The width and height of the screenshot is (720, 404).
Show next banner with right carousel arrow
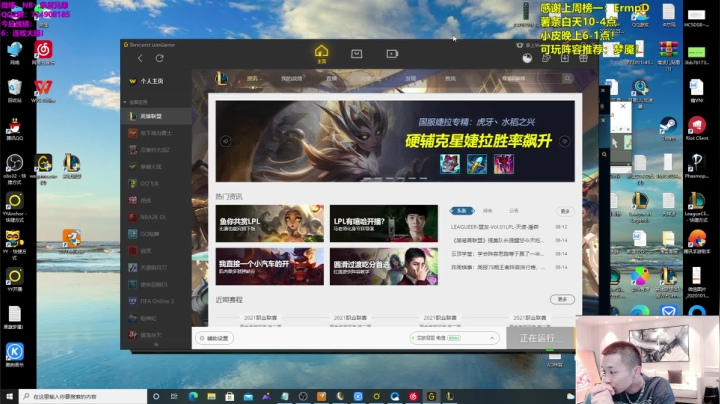[564, 141]
